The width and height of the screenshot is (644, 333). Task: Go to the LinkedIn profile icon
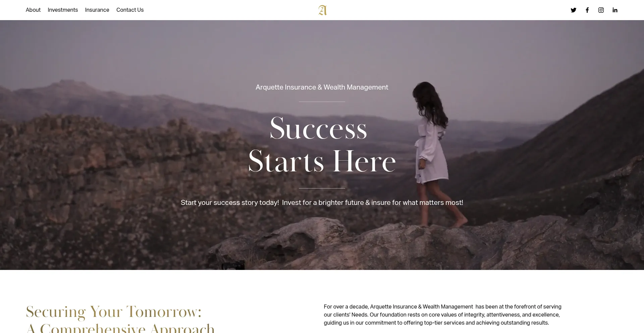[x=614, y=10]
